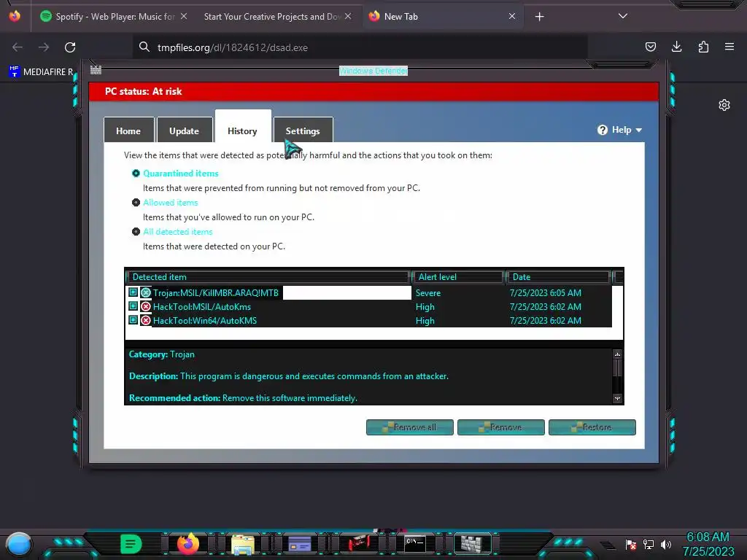Screen dimensions: 747x560
Task: Close the Start Your Creative Projects tab
Action: [348, 16]
